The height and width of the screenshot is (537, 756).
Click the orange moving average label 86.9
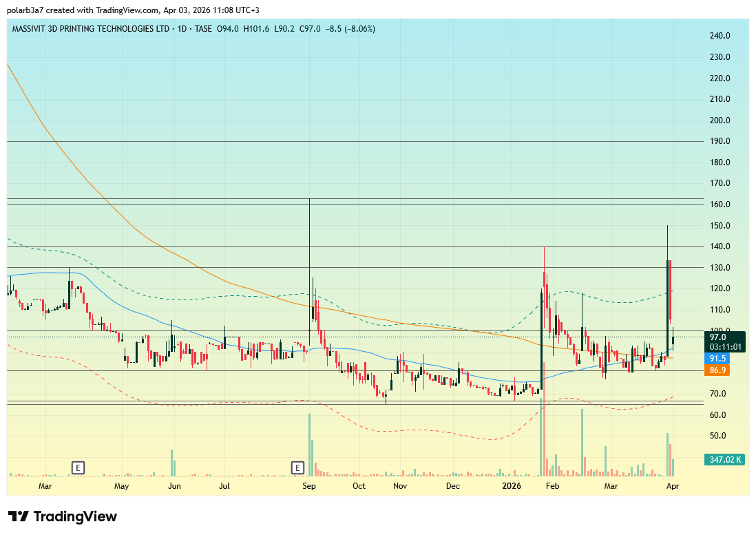(x=717, y=370)
